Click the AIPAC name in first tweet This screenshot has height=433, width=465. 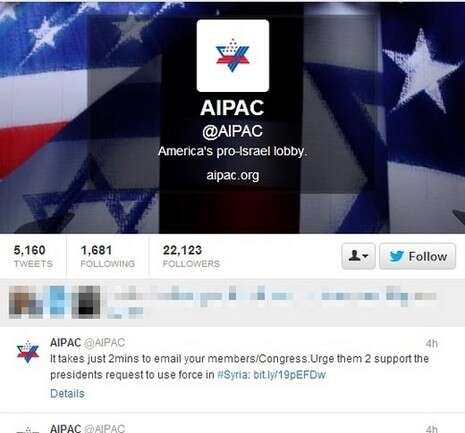tap(65, 342)
